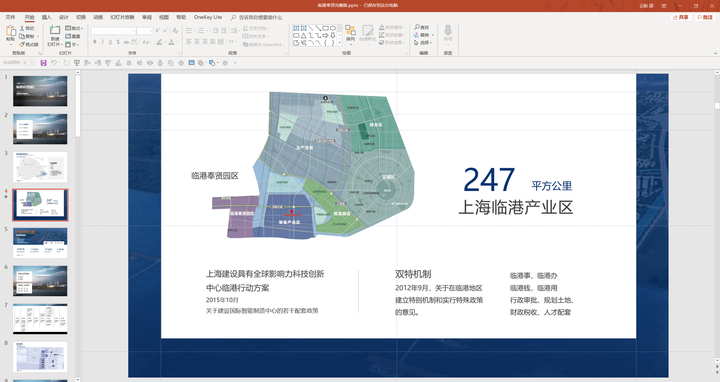Viewport: 720px width, 382px height.
Task: Toggle bulleted list formatting
Action: (x=189, y=31)
